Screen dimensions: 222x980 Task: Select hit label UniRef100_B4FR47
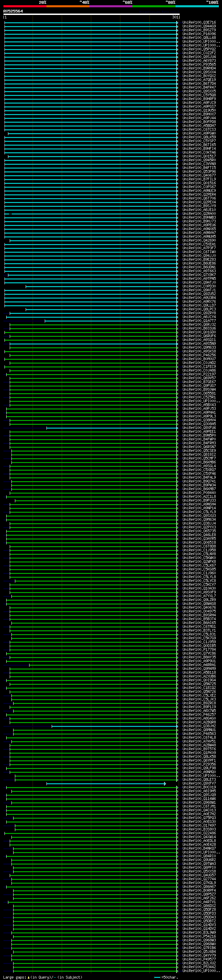[x=199, y=88]
